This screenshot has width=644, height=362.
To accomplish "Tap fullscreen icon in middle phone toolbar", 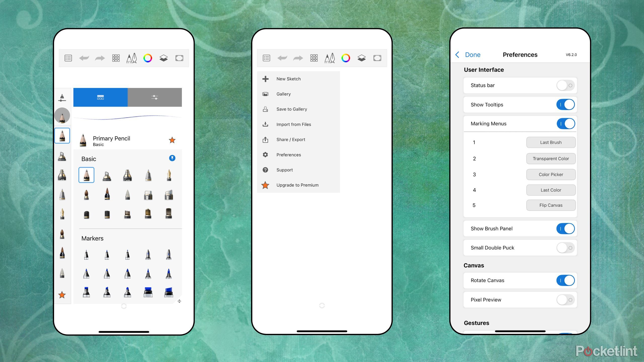I will pos(377,58).
